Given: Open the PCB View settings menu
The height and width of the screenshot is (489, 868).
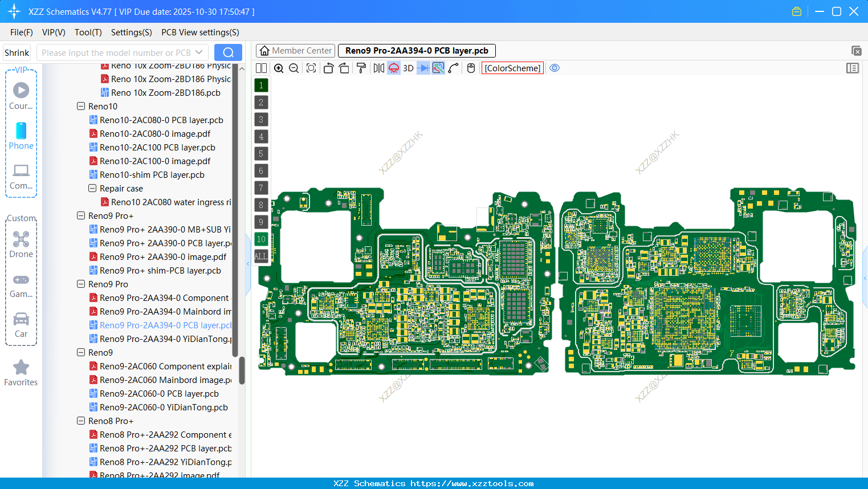Looking at the screenshot, I should click(x=200, y=32).
